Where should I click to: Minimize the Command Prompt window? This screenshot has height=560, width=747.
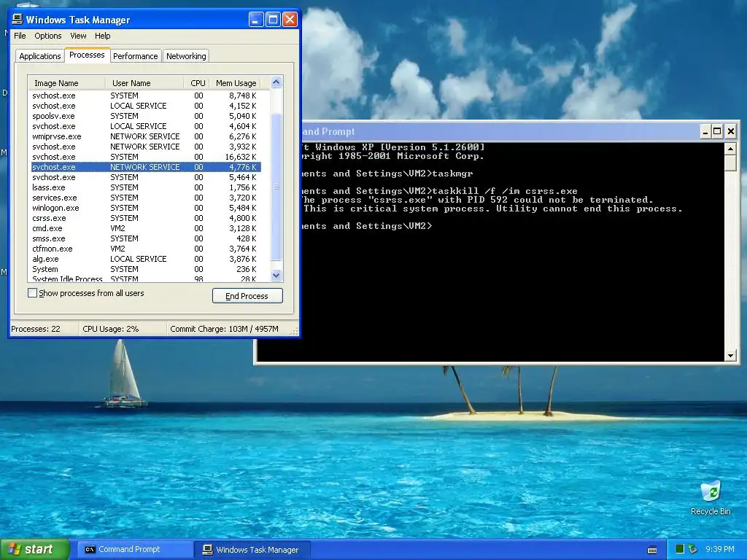click(x=705, y=131)
